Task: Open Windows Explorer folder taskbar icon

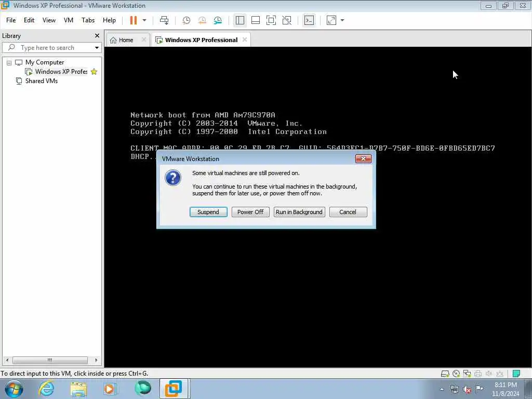Action: pyautogui.click(x=79, y=389)
